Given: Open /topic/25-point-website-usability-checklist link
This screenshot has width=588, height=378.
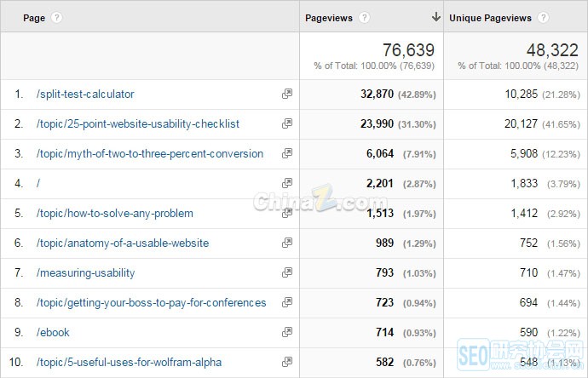Looking at the screenshot, I should tap(138, 124).
